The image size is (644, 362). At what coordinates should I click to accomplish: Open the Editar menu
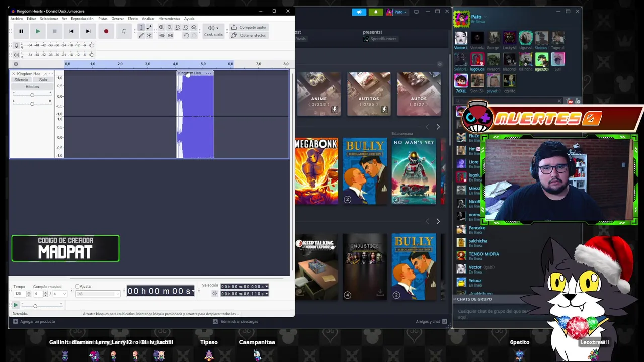tap(31, 19)
